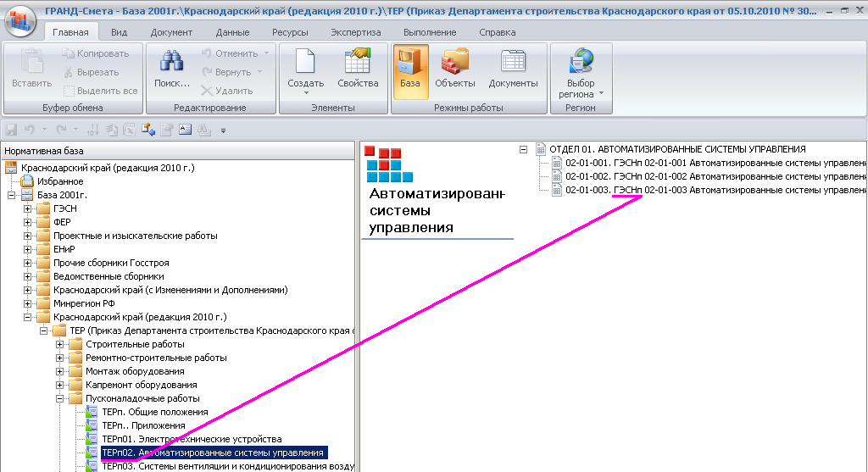
Task: Click the text field 'A' toolbar icon
Action: tap(186, 130)
